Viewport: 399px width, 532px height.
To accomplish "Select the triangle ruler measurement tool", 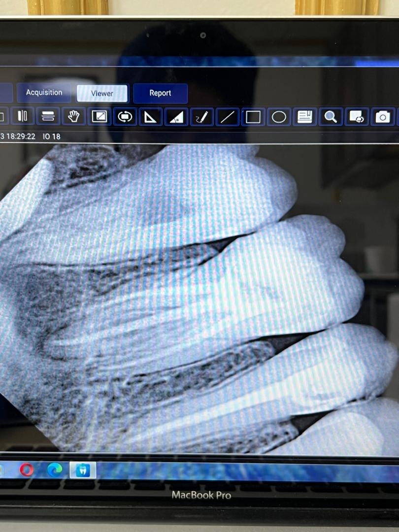I will pyautogui.click(x=150, y=117).
